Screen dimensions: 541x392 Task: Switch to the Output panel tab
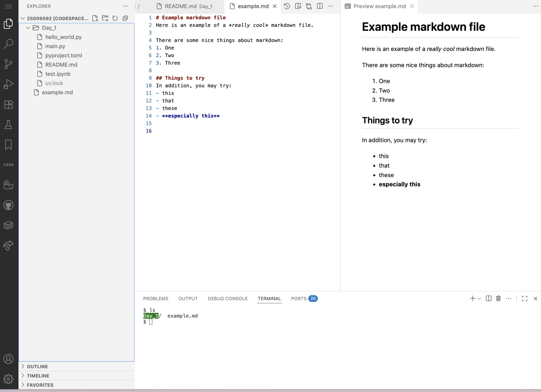[188, 299]
